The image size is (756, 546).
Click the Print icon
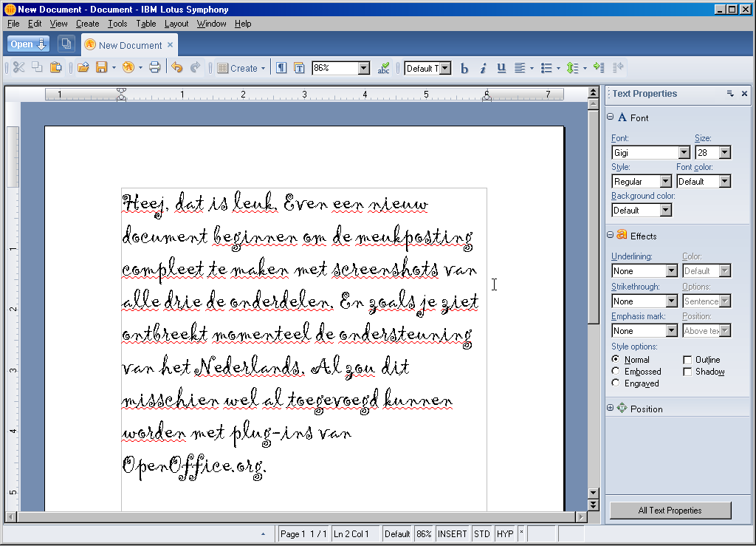[154, 67]
